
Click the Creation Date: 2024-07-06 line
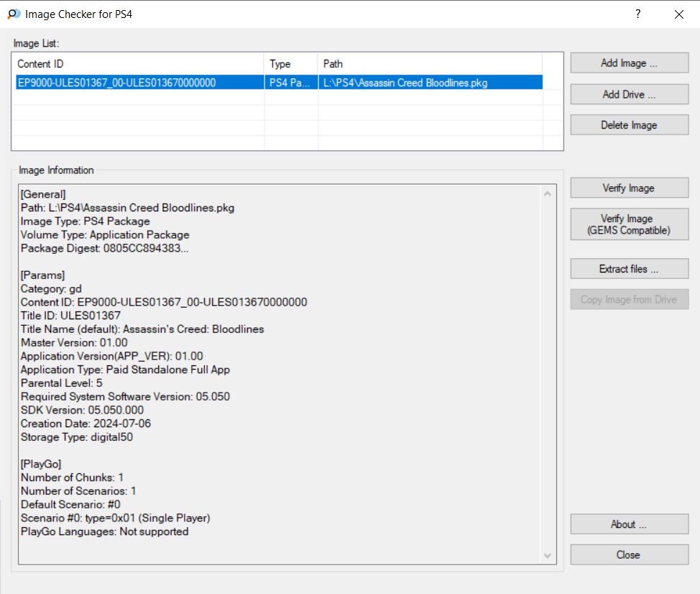pos(86,424)
